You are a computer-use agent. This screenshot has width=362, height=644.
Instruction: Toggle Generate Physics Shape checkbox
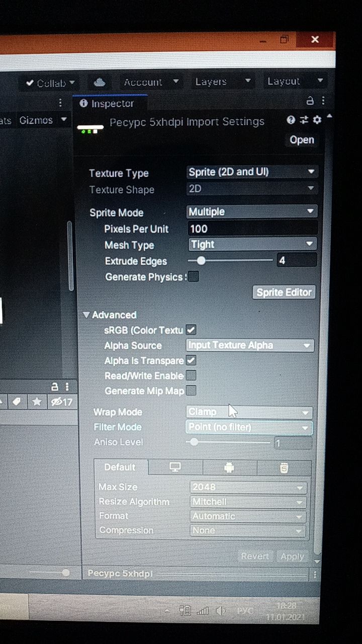193,276
